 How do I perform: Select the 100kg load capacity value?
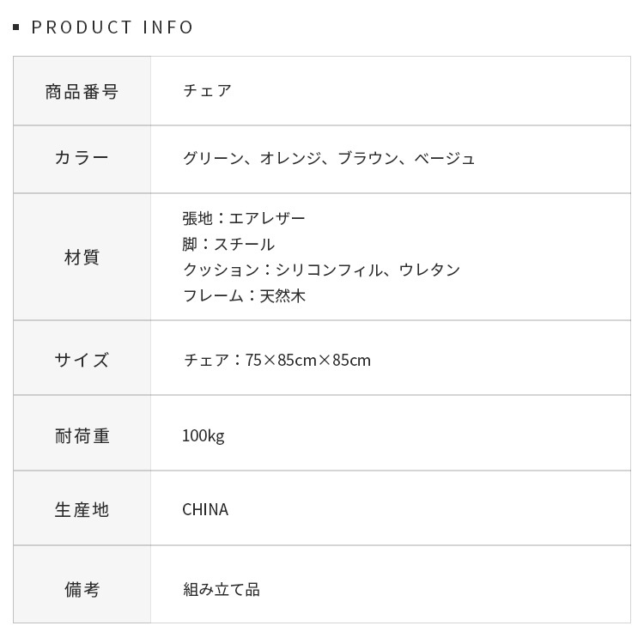point(204,435)
